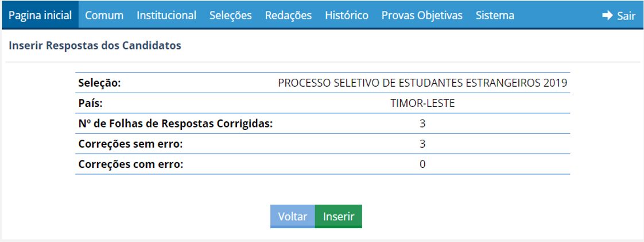Click the TIMOR-LESTE country value

click(422, 103)
